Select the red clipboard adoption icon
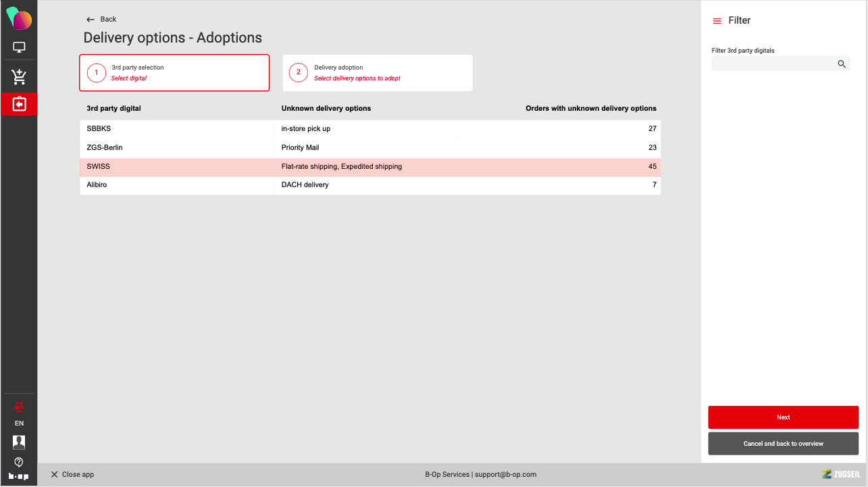Viewport: 868px width, 487px height. tap(19, 104)
